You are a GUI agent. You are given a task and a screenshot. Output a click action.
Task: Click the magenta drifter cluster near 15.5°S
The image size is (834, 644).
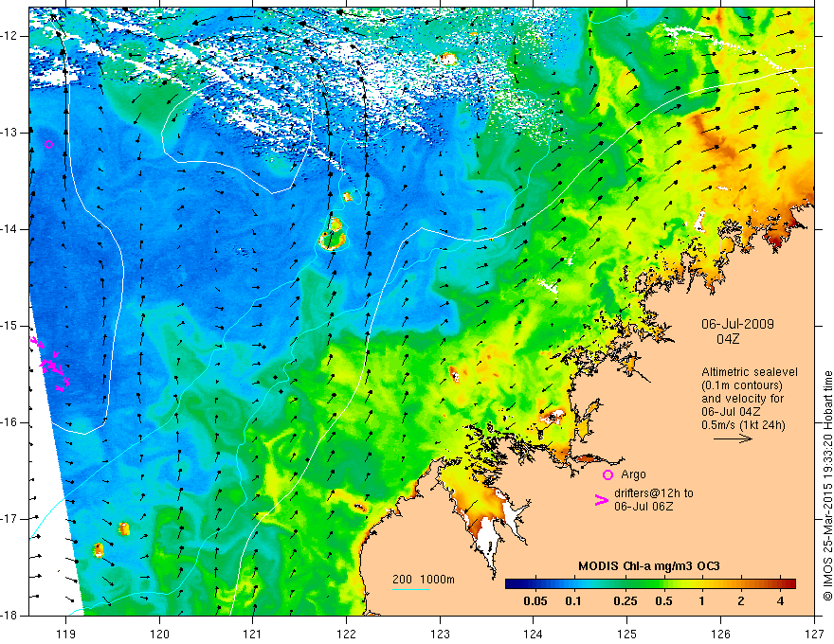51,365
